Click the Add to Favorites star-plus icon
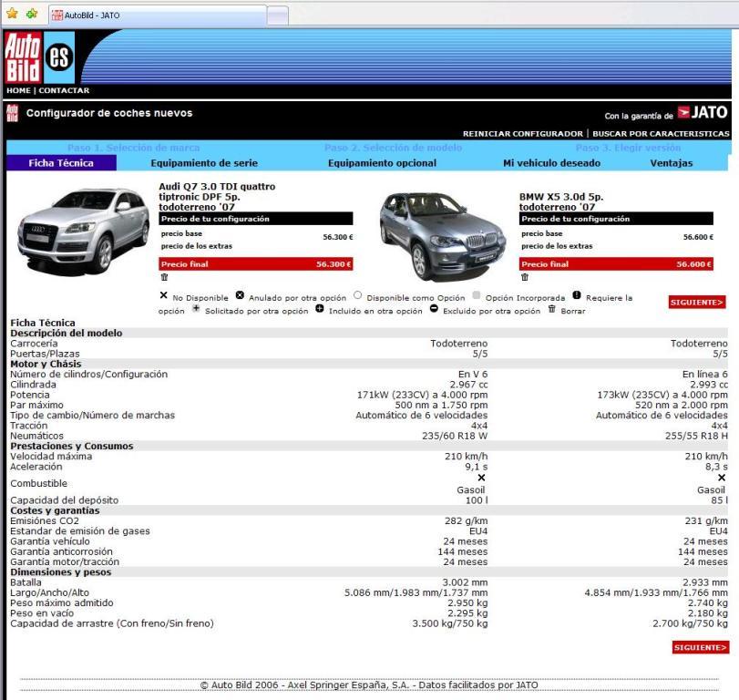 (x=32, y=14)
